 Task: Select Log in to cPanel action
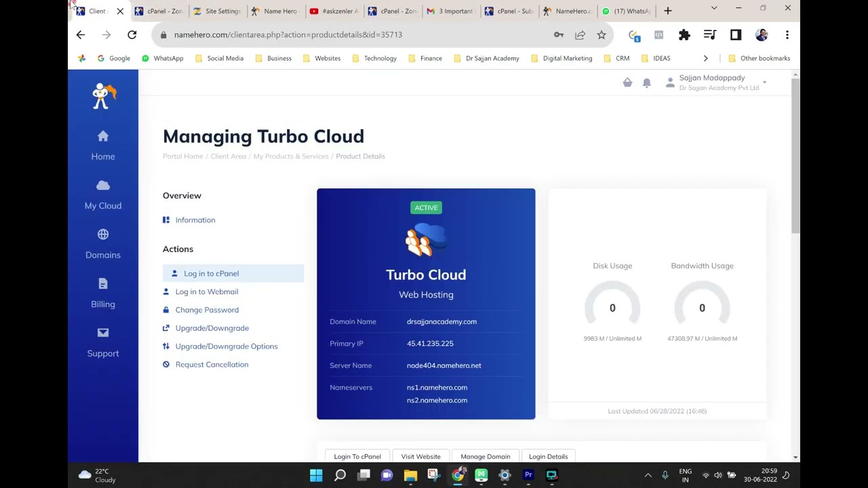[x=233, y=273]
